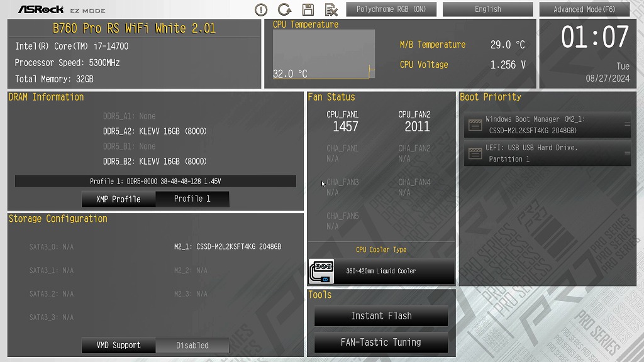
Task: Click CHA_FAN5 N/A reading
Action: point(332,226)
